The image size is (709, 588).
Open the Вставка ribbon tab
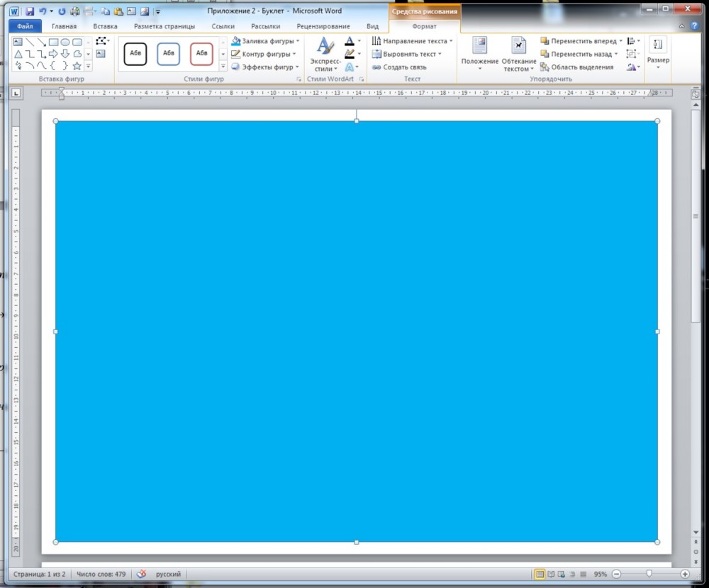105,26
